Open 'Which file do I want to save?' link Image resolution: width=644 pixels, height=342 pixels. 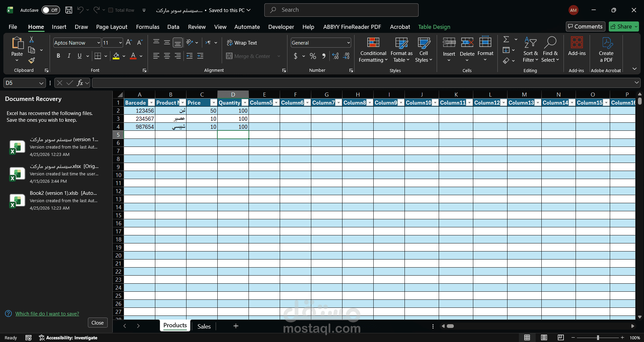(x=47, y=314)
